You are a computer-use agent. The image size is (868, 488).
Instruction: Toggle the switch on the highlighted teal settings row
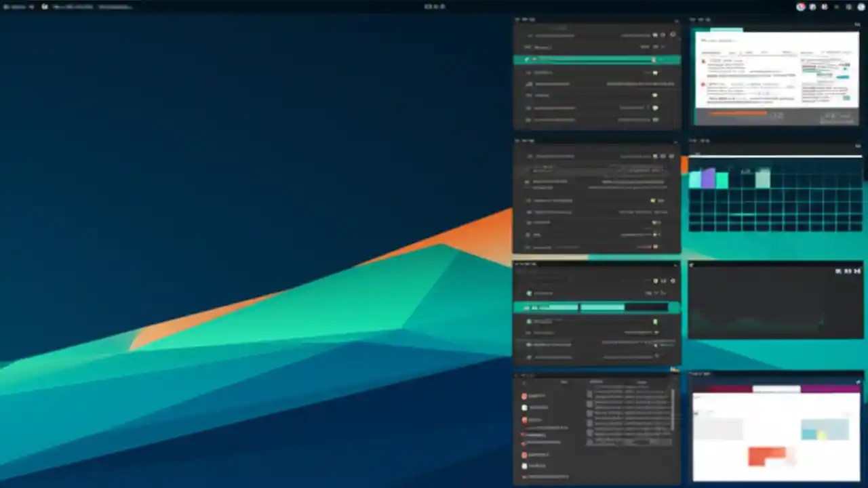coord(654,59)
